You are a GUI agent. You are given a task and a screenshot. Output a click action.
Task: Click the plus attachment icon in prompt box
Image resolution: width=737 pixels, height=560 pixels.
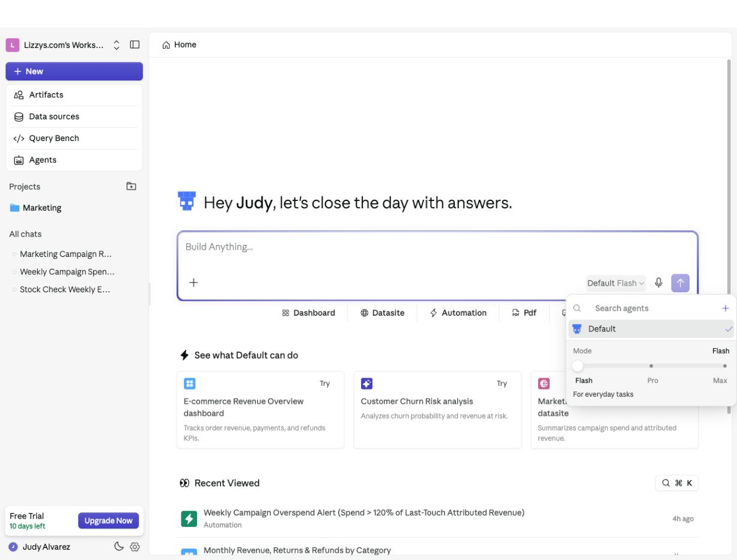[193, 282]
